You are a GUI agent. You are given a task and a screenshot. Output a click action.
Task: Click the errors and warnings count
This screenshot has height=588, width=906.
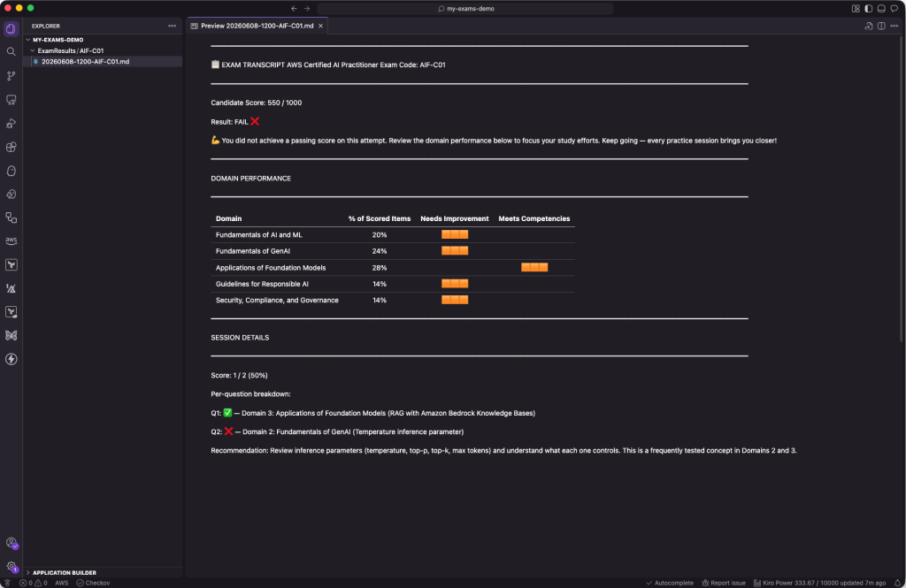tap(34, 583)
